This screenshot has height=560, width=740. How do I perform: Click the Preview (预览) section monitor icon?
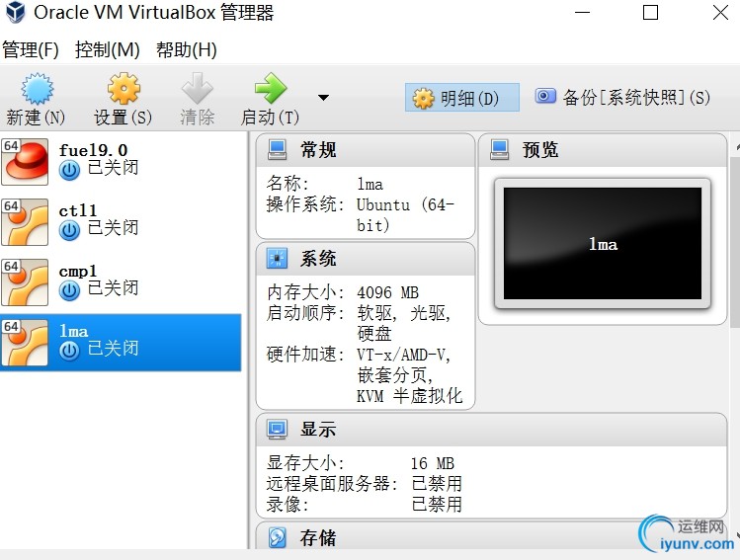[499, 150]
